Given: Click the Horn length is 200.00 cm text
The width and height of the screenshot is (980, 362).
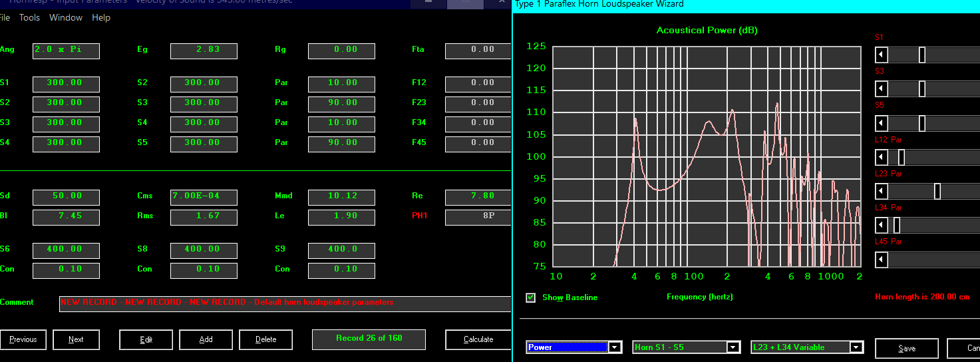Looking at the screenshot, I should [922, 297].
